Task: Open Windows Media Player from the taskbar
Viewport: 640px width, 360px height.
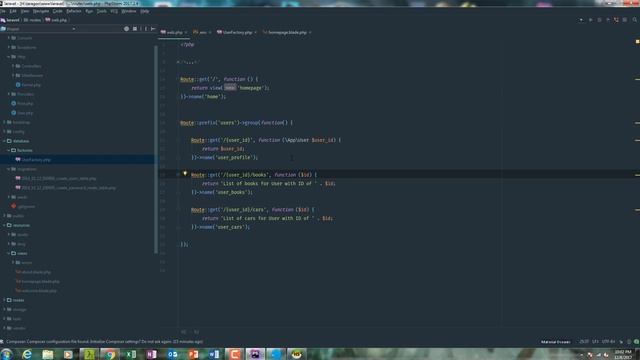Action: [68, 354]
